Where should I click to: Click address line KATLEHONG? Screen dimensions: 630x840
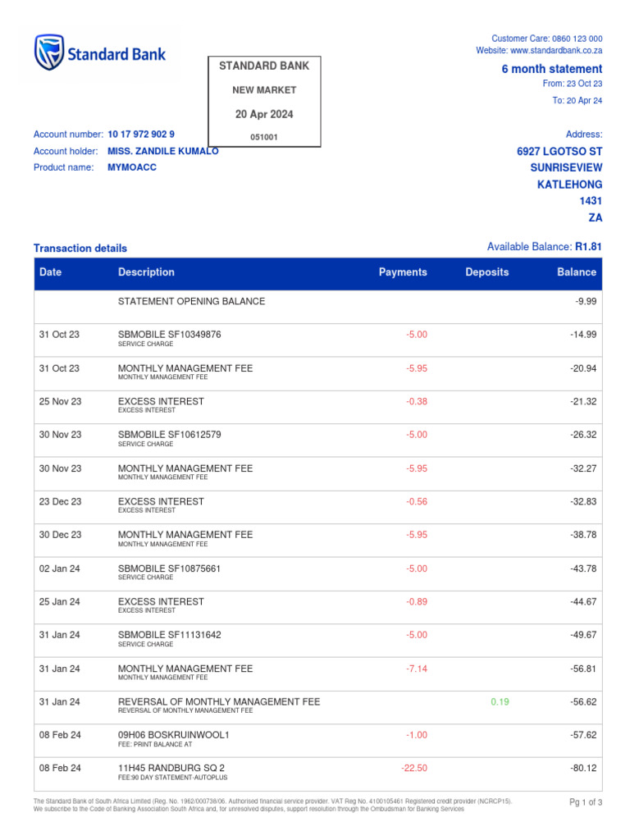tap(569, 185)
